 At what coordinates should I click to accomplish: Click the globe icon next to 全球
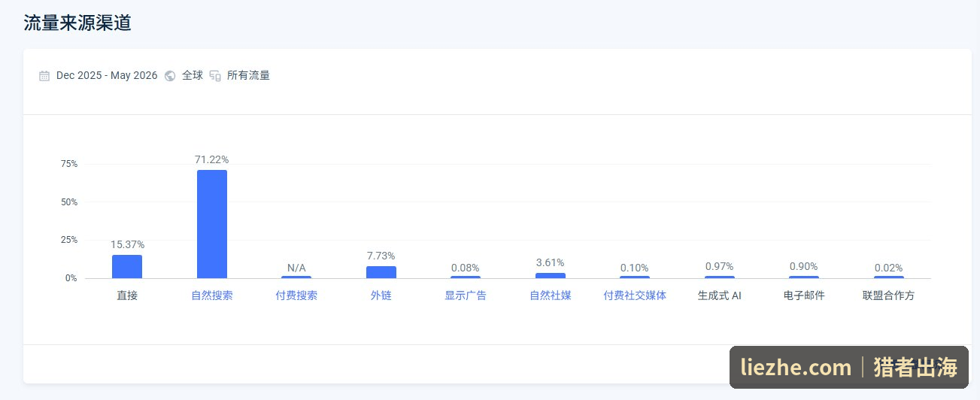click(170, 75)
